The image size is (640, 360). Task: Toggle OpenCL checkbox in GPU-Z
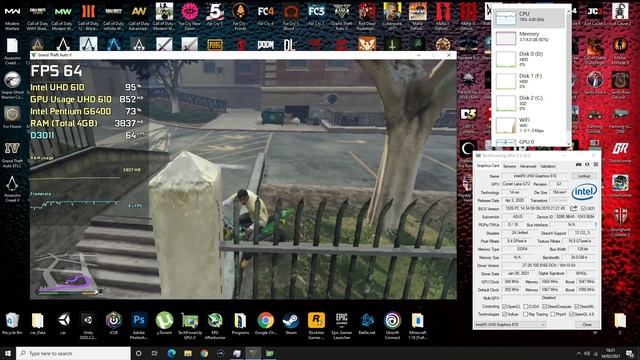[504, 306]
